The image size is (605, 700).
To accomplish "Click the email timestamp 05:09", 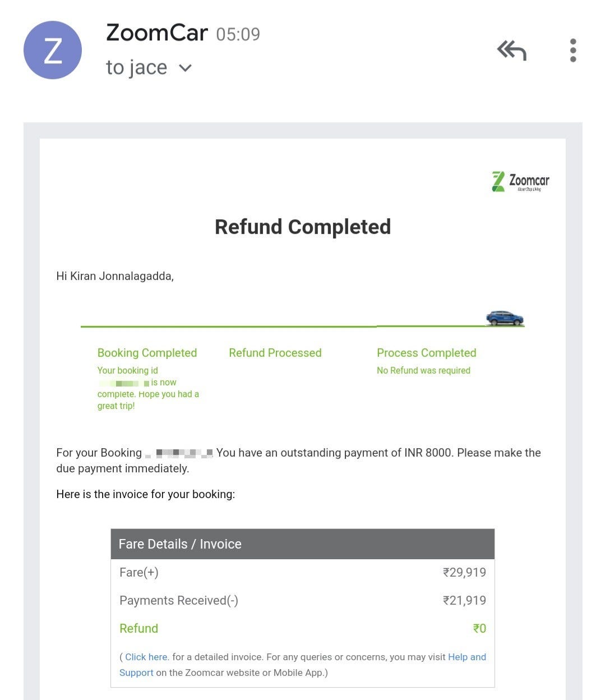I will [x=238, y=35].
